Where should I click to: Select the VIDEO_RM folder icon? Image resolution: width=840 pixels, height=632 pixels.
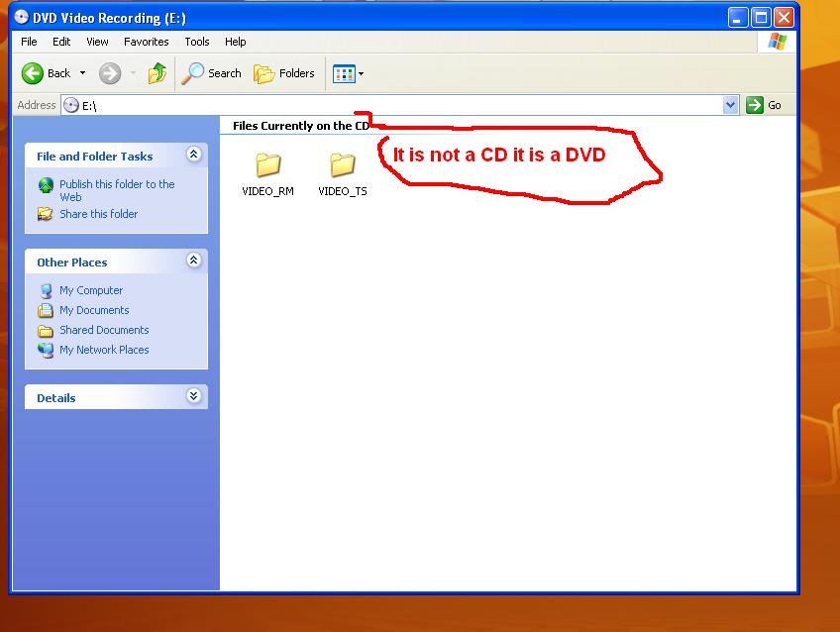[x=267, y=164]
